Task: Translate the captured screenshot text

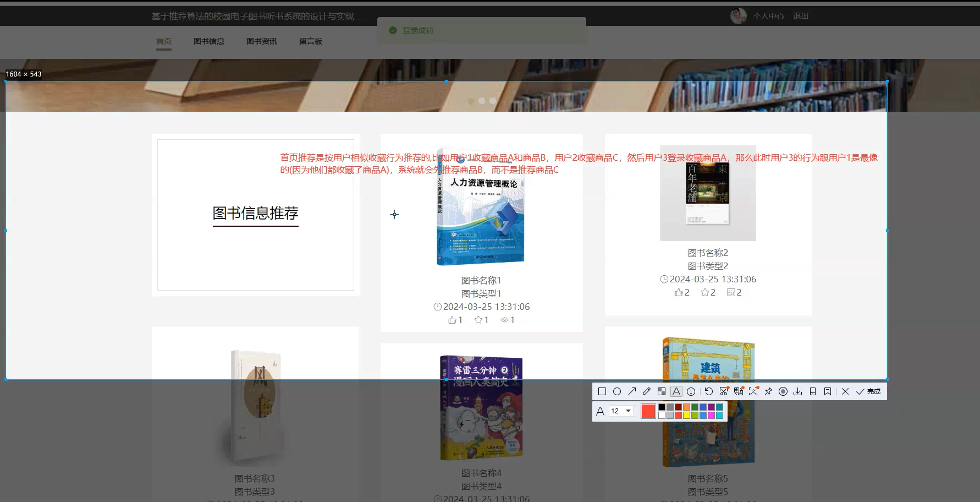Action: click(x=739, y=391)
